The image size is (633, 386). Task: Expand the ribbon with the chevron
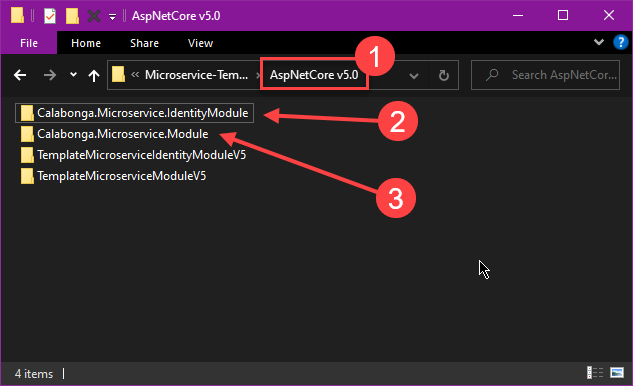click(599, 42)
